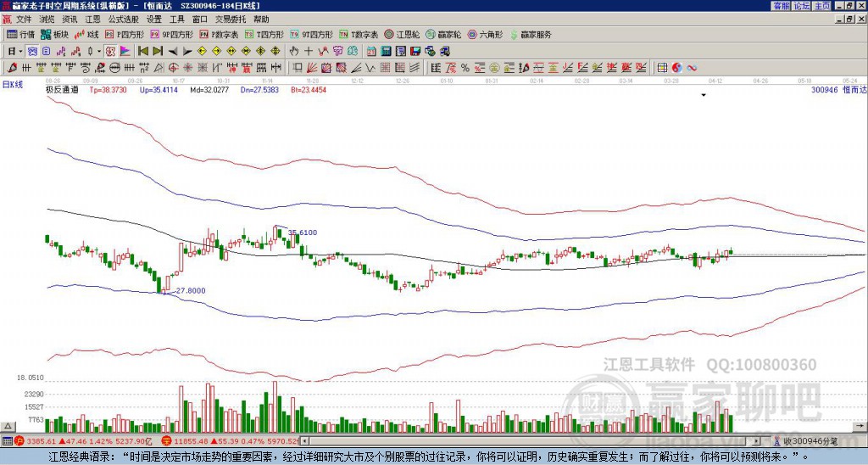This screenshot has width=868, height=465.
Task: Step chart right with black arrow
Action: (x=187, y=52)
